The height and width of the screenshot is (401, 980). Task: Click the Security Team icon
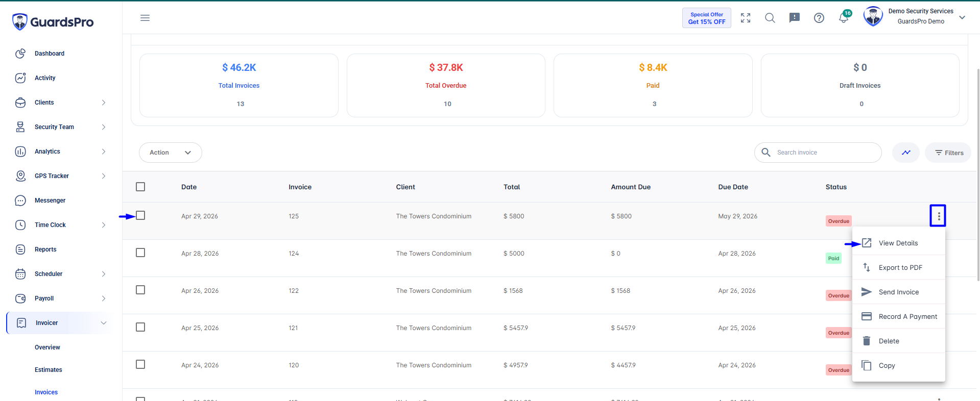coord(20,127)
